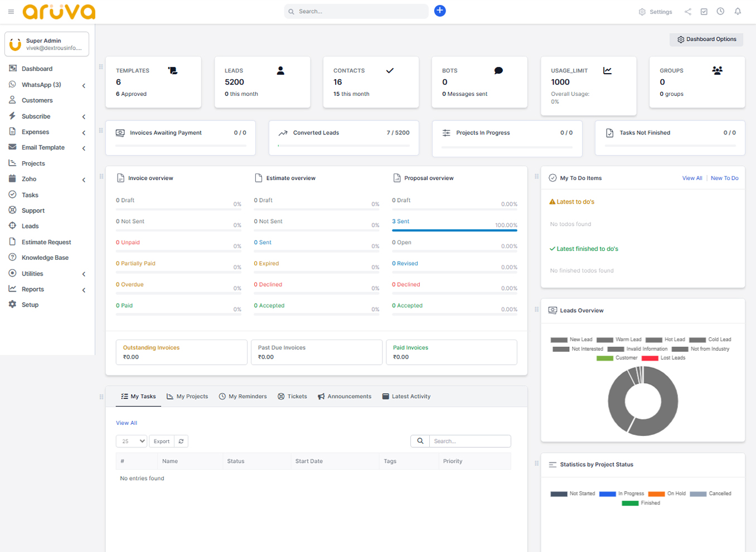
Task: Toggle the Not Started legend item
Action: (573, 493)
